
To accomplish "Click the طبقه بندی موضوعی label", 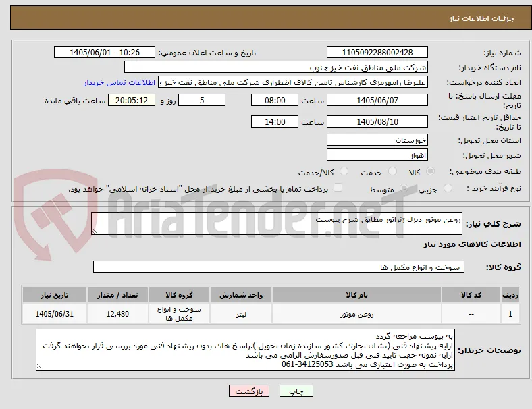I will coord(485,171).
